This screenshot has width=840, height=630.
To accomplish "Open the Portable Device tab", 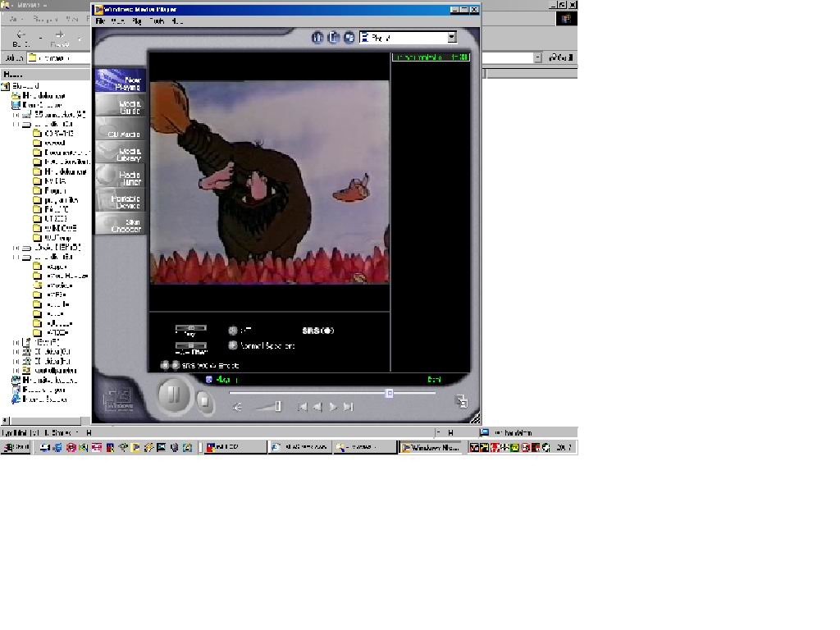I will (x=121, y=199).
